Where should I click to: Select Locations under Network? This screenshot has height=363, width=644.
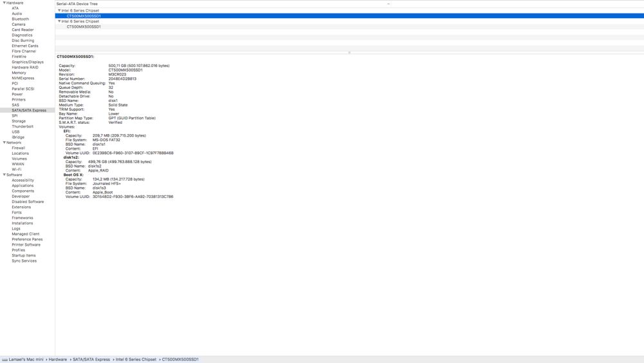(21, 153)
